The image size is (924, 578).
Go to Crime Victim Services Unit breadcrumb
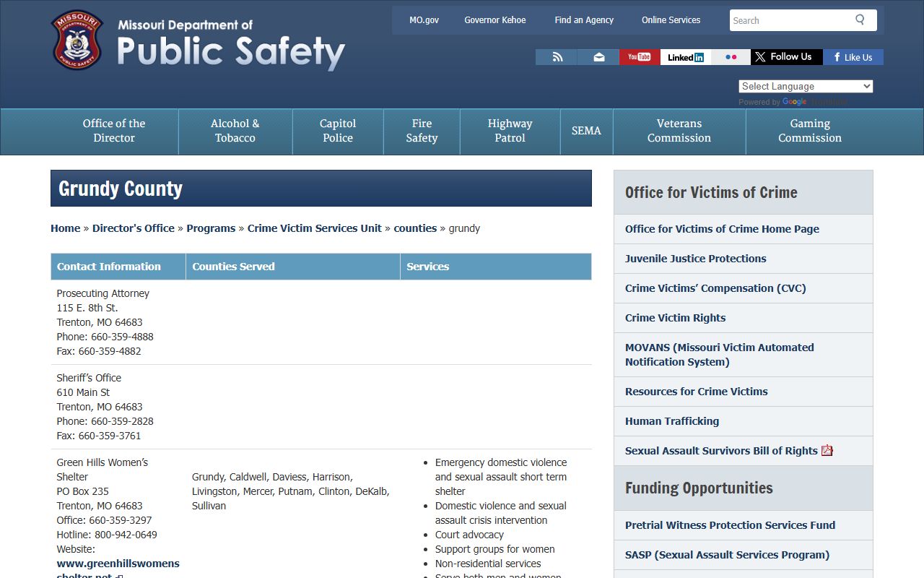click(x=315, y=228)
